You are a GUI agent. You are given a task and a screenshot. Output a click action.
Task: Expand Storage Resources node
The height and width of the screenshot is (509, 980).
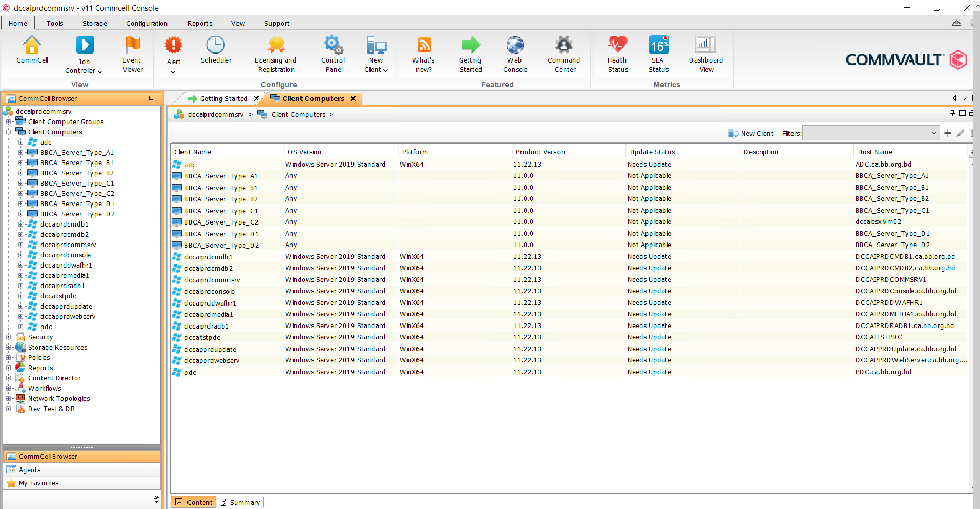(x=9, y=347)
